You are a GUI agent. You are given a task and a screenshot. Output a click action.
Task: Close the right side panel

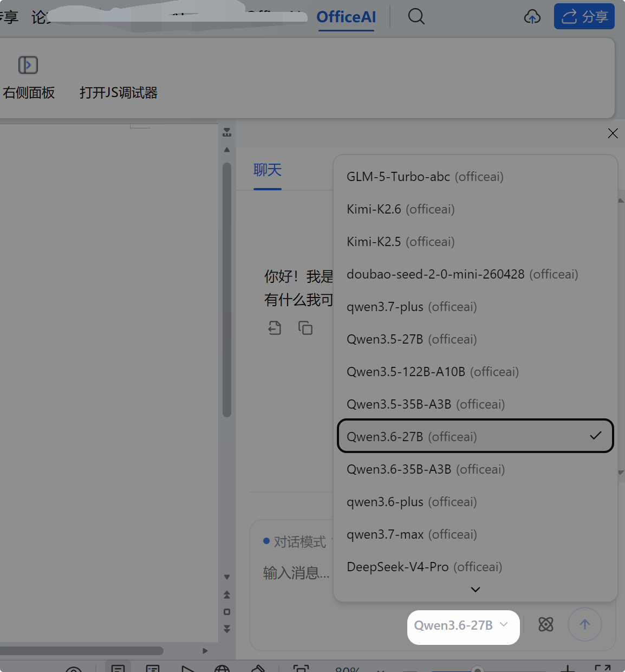[613, 133]
